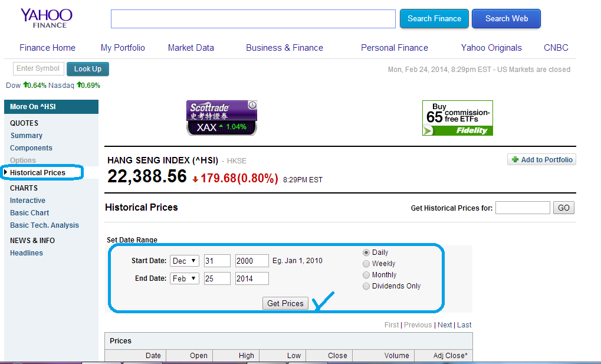Open the Market Data menu
Viewport: 601px width, 364px height.
pyautogui.click(x=191, y=48)
